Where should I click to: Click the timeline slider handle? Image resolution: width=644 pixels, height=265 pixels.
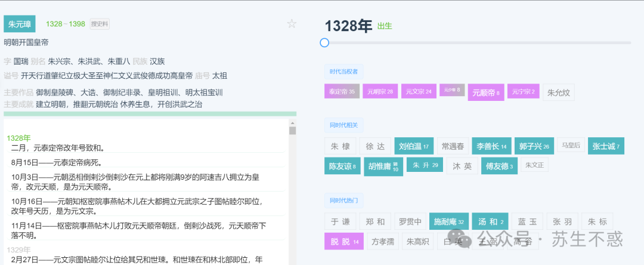pyautogui.click(x=324, y=43)
